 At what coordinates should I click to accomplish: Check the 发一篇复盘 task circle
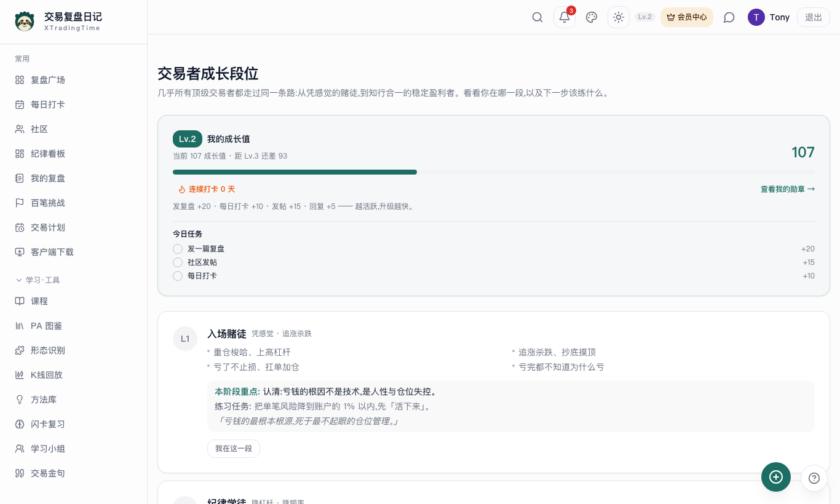pyautogui.click(x=178, y=249)
